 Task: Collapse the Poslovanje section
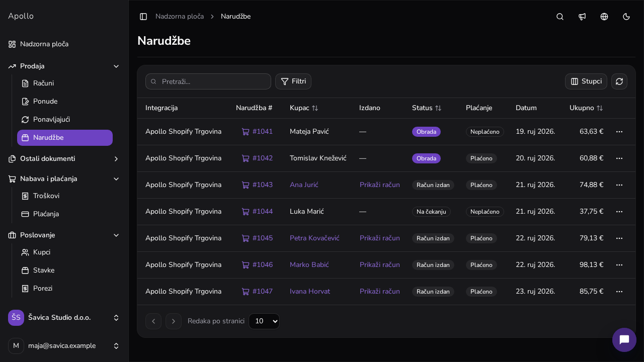(64, 235)
